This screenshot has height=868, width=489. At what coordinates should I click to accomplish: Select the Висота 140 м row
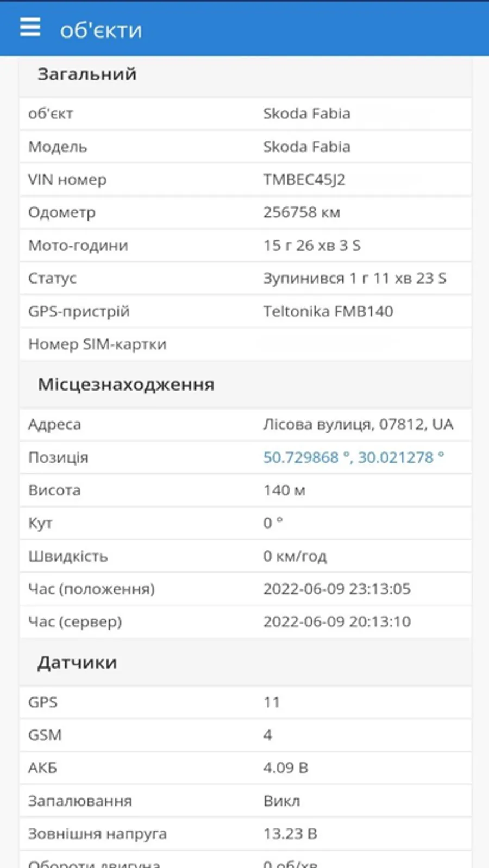pos(244,490)
